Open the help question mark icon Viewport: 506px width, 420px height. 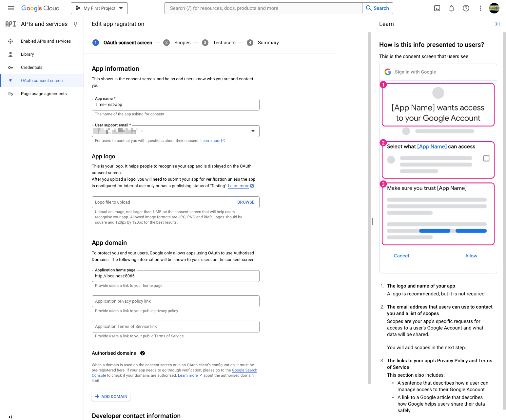click(x=466, y=8)
